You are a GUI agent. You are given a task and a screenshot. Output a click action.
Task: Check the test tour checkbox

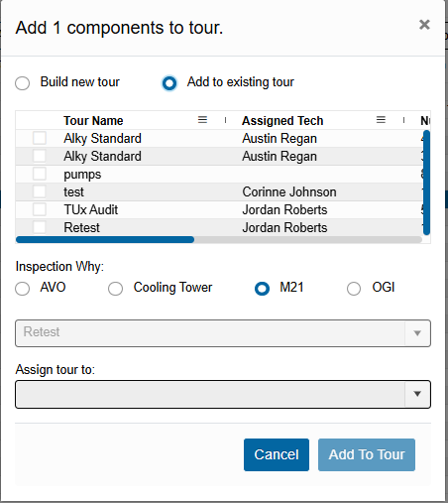coord(40,191)
